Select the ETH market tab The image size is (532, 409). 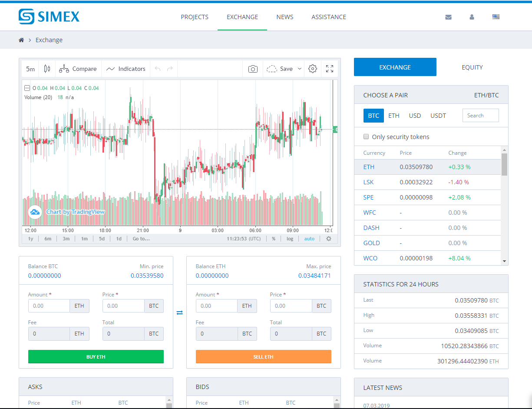point(394,116)
